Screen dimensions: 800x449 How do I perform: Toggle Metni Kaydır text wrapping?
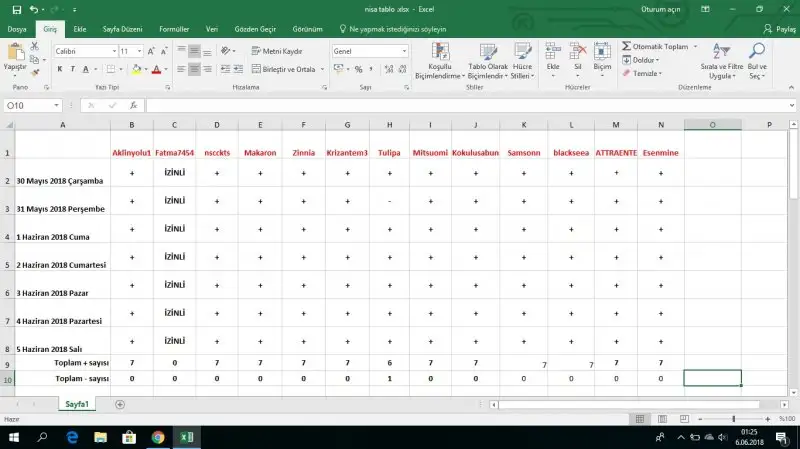(276, 51)
